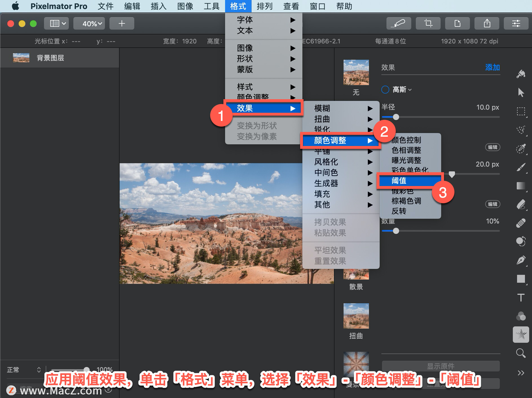Image resolution: width=532 pixels, height=398 pixels.
Task: Select the Rectangular Selection tool
Action: (x=521, y=111)
